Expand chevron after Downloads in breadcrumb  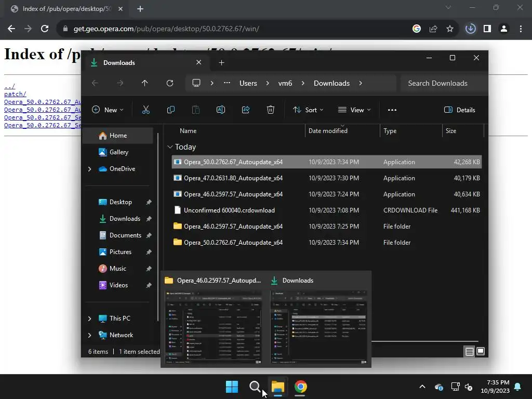tap(361, 83)
